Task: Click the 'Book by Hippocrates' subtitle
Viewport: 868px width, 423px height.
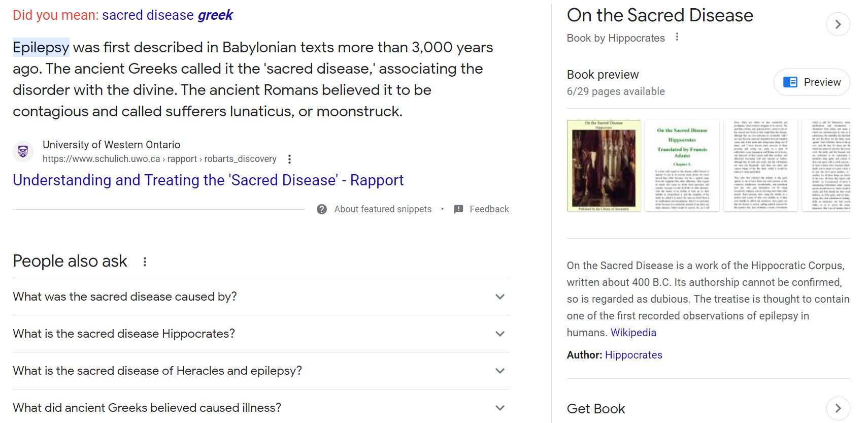Action: click(616, 38)
